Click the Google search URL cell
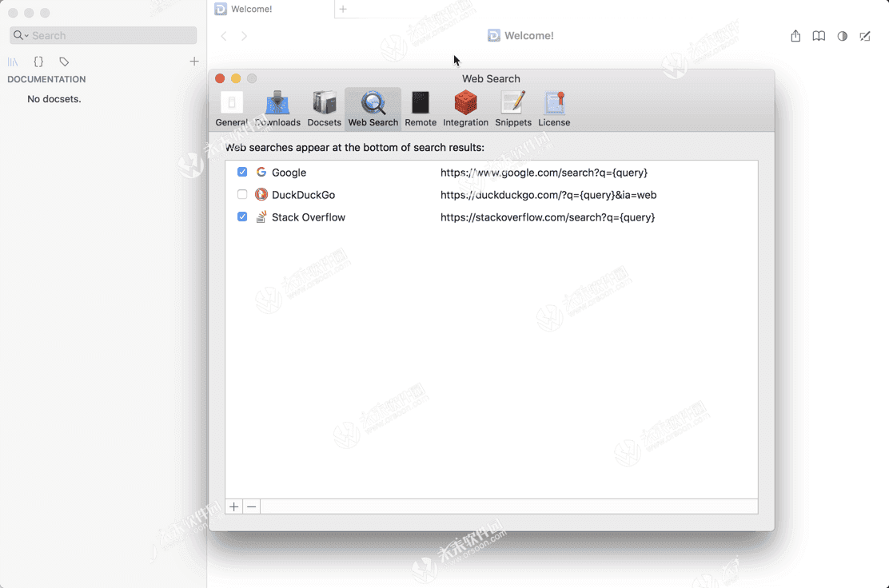The width and height of the screenshot is (889, 588). [544, 173]
